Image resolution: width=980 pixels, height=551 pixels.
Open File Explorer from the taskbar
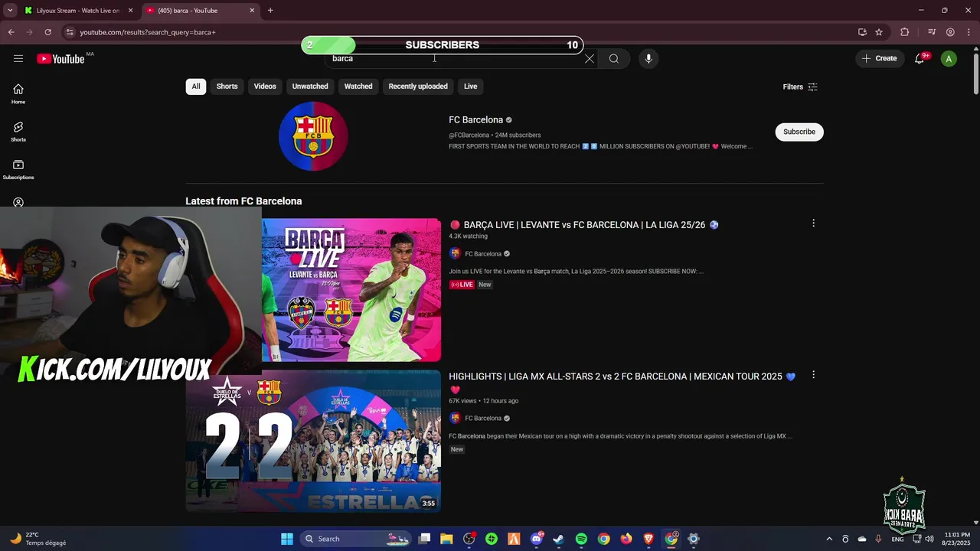446,539
